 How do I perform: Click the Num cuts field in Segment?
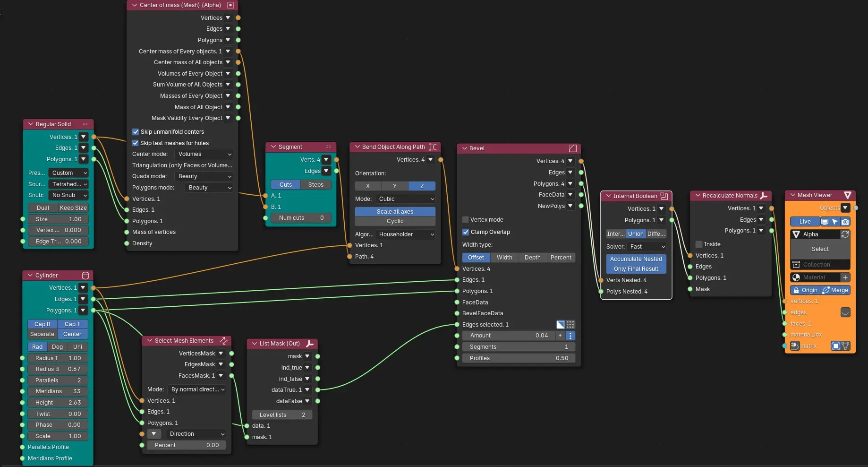click(x=301, y=218)
